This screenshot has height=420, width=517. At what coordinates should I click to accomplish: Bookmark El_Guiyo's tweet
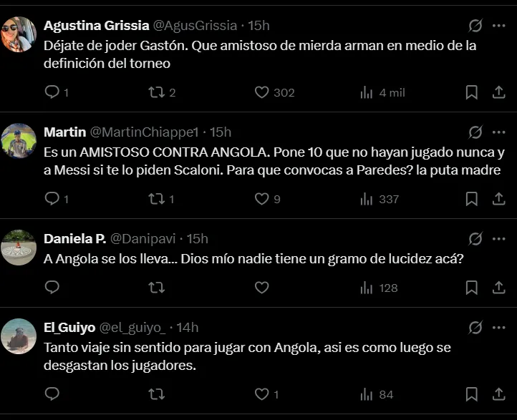pyautogui.click(x=471, y=394)
